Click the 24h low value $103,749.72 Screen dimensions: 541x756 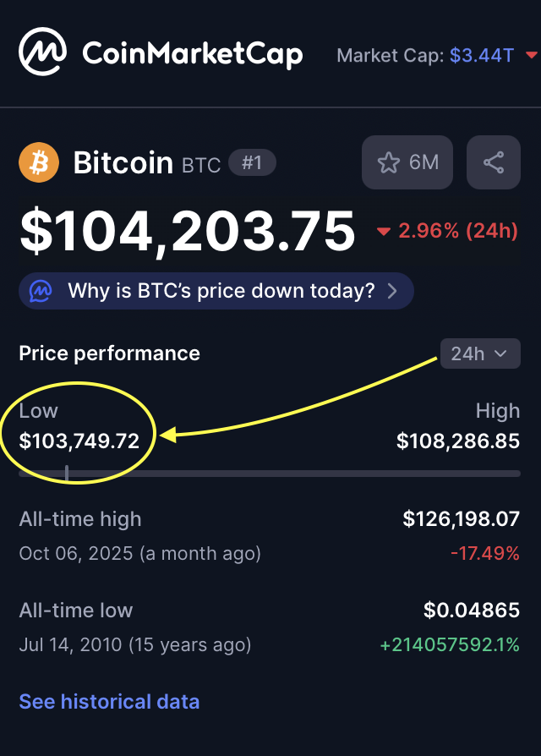click(79, 441)
